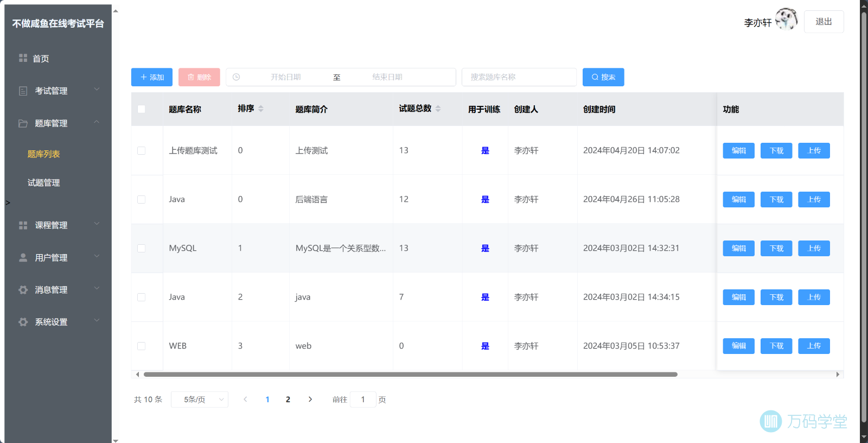Image resolution: width=868 pixels, height=443 pixels.
Task: Click the 结束日期 date field
Action: coord(387,77)
